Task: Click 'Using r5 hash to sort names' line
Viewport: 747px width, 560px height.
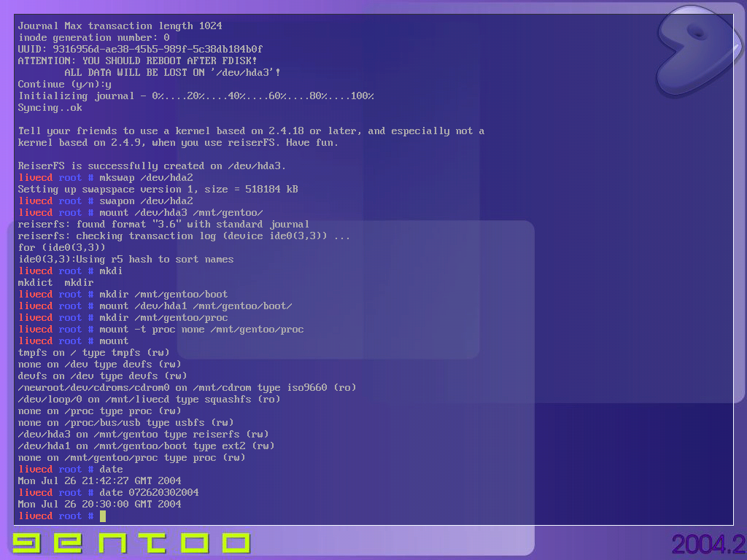Action: [125, 260]
